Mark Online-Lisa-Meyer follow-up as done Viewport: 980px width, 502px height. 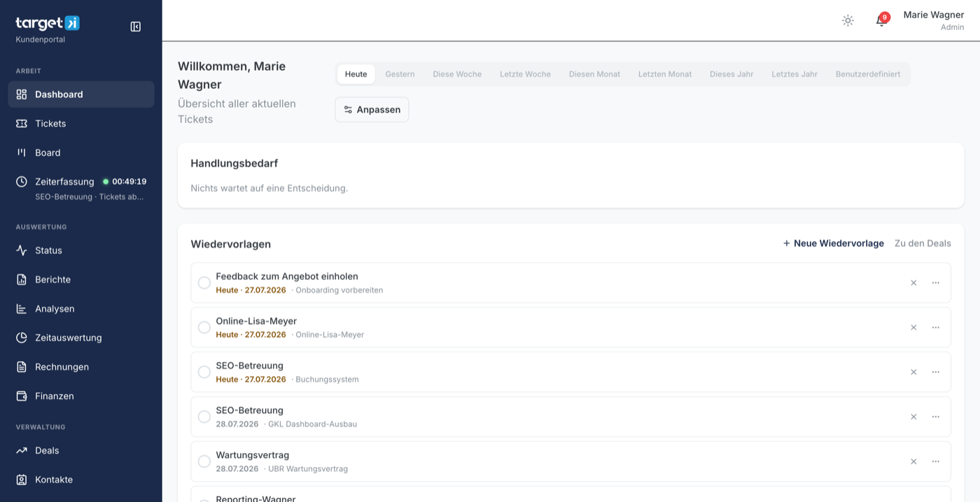tap(204, 328)
